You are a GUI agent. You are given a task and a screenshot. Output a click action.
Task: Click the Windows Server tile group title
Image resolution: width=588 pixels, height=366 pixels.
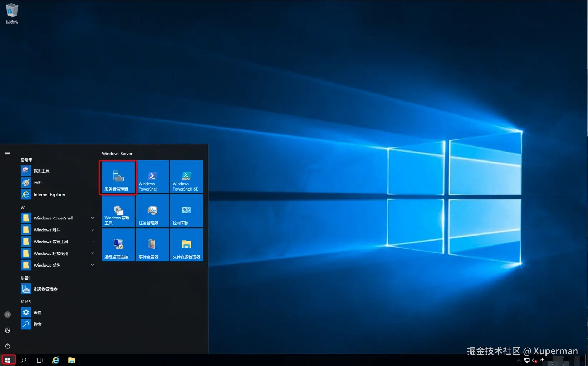point(117,154)
